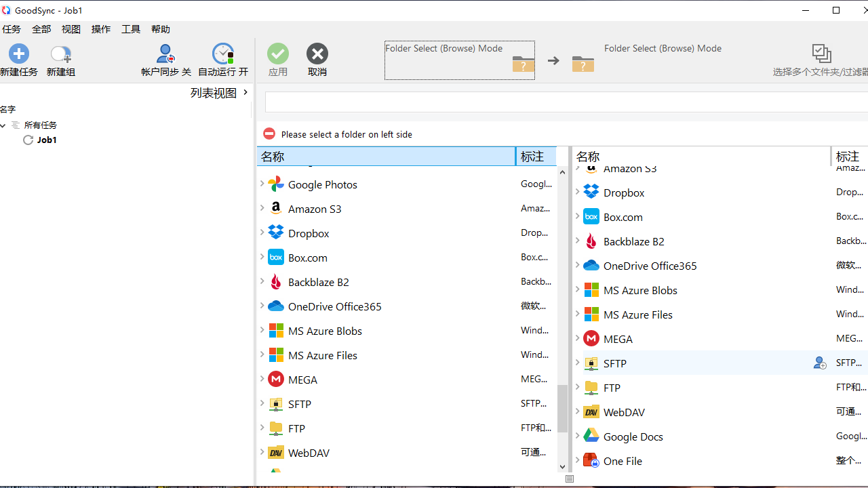This screenshot has height=488, width=868.
Task: Choose Google Photos as source storage
Action: (322, 184)
